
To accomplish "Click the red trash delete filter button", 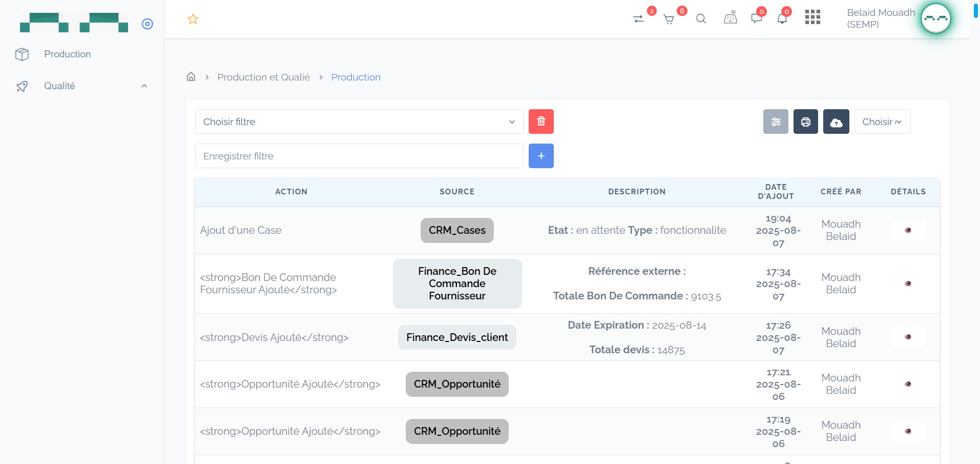I will [541, 122].
